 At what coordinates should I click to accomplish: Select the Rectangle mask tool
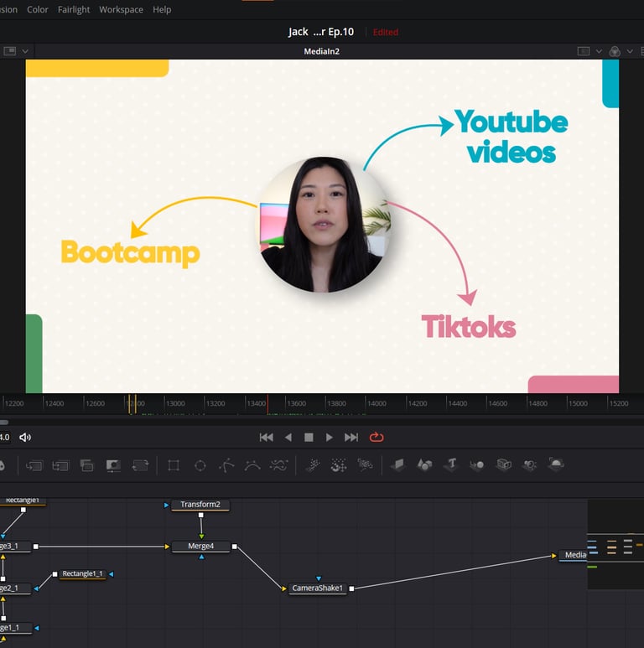click(174, 466)
